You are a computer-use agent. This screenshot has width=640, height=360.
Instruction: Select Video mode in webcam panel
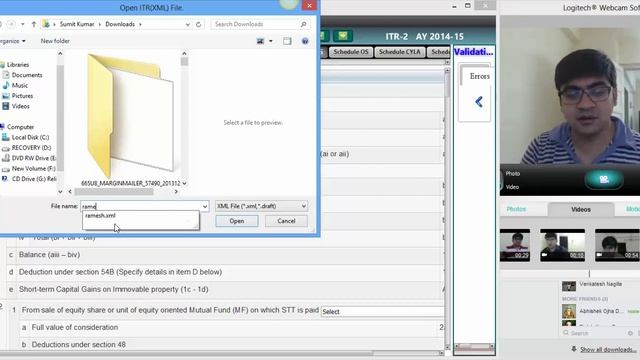(x=512, y=187)
